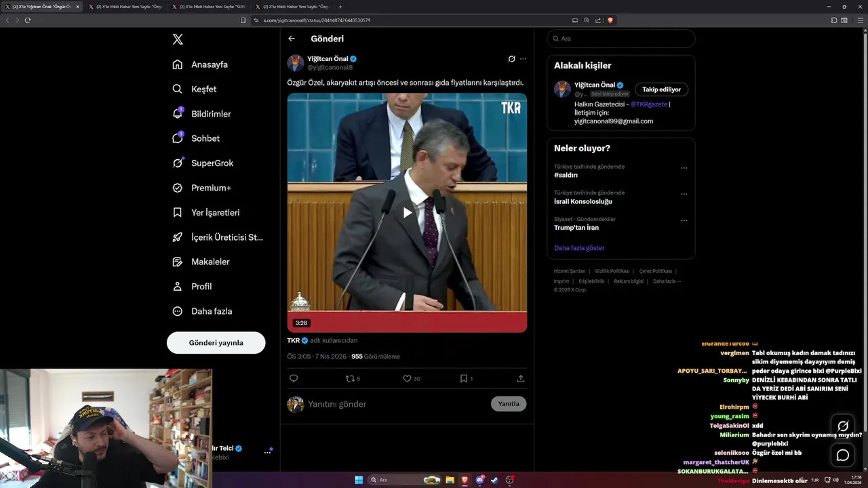Open the browser main menu
This screenshot has width=868, height=488.
860,20
